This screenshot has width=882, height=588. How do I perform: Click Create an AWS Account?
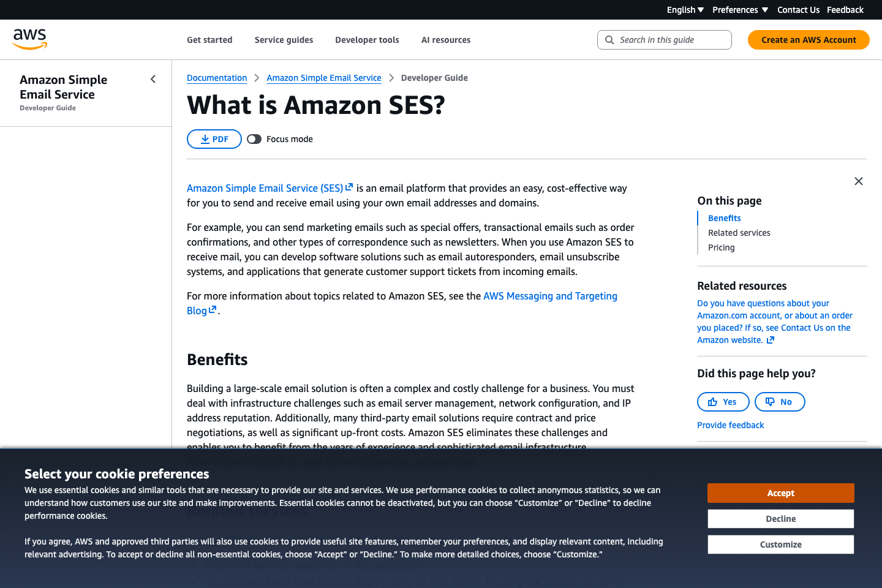click(x=808, y=39)
